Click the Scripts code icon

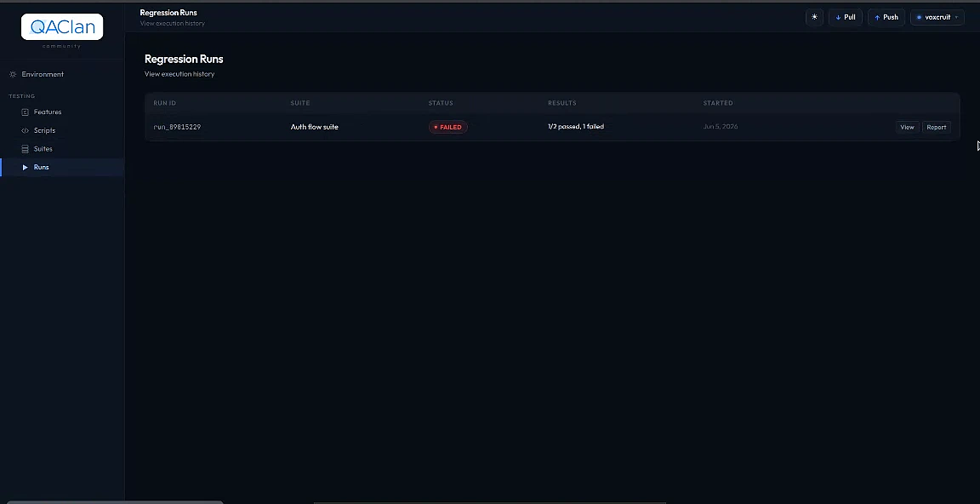click(x=25, y=131)
